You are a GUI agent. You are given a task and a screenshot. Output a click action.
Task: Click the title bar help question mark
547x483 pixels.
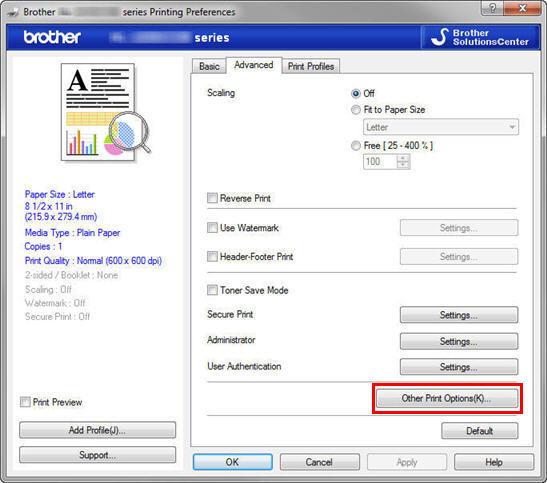(x=492, y=8)
